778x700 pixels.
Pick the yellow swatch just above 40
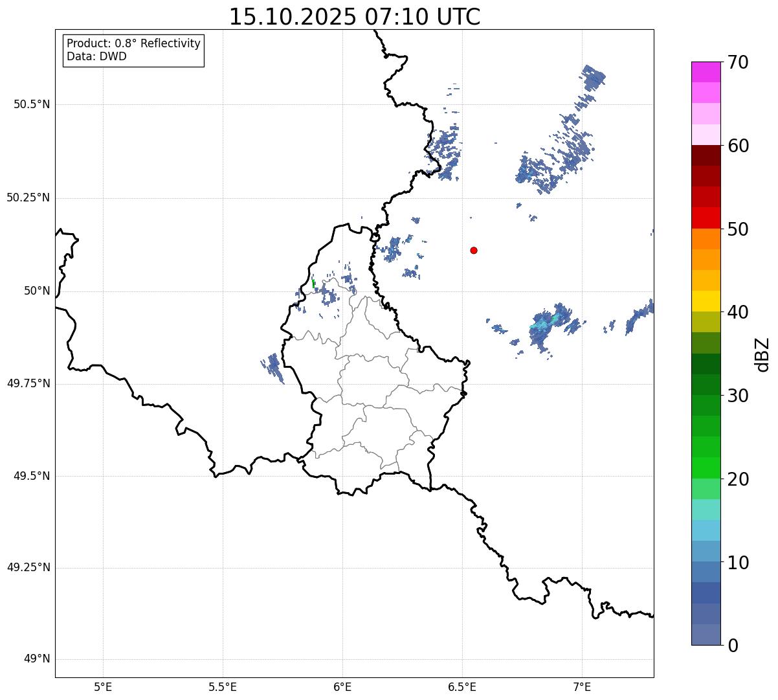pos(706,302)
